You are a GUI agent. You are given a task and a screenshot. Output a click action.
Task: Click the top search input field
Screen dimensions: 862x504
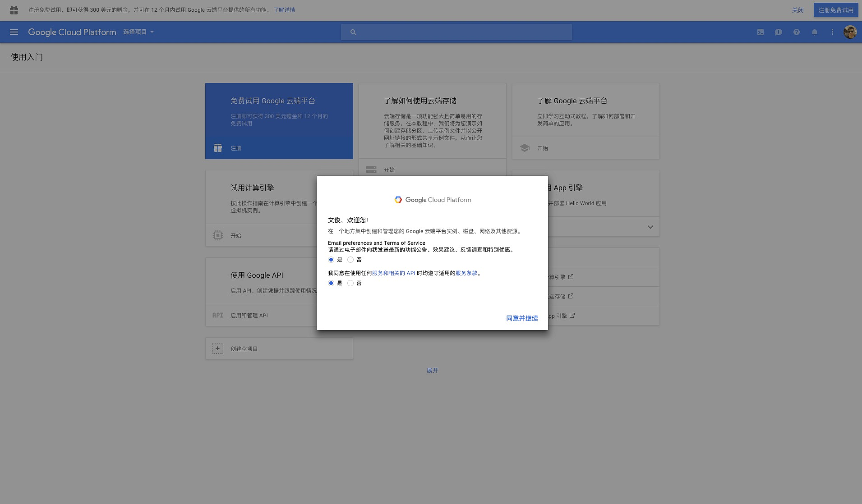pos(456,32)
